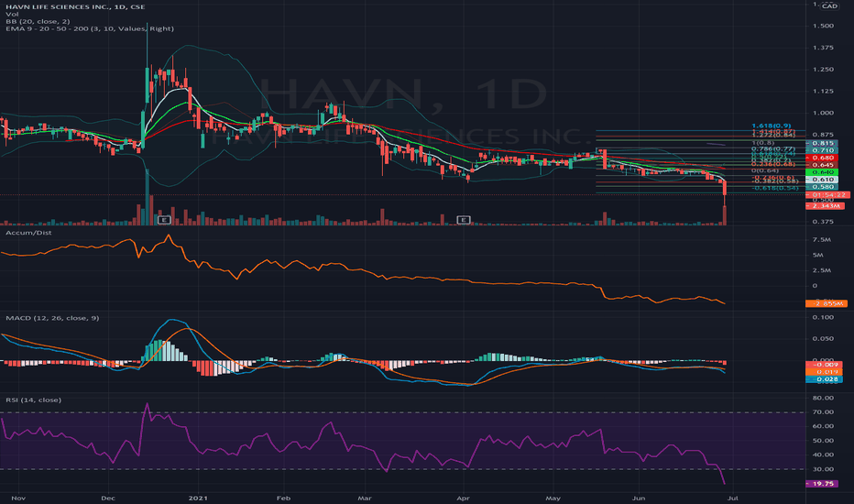This screenshot has height=504, width=854.
Task: Click the Nov label on the time axis
Action: [x=18, y=498]
